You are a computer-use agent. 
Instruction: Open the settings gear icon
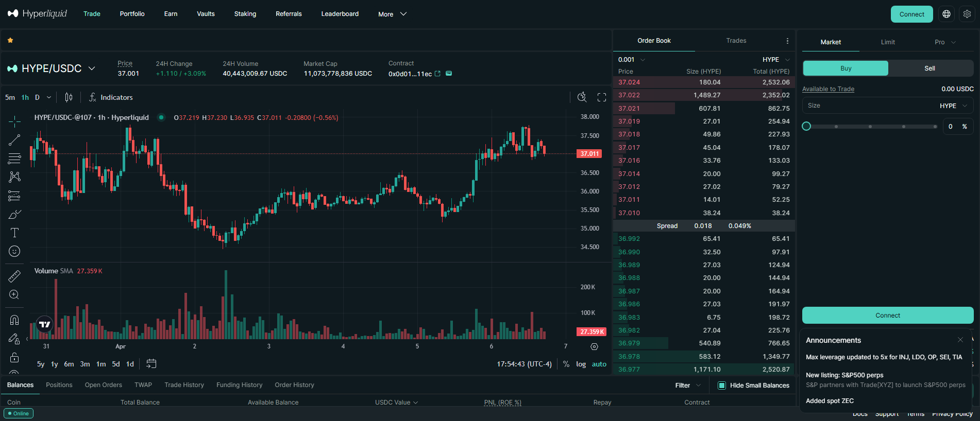pyautogui.click(x=967, y=14)
